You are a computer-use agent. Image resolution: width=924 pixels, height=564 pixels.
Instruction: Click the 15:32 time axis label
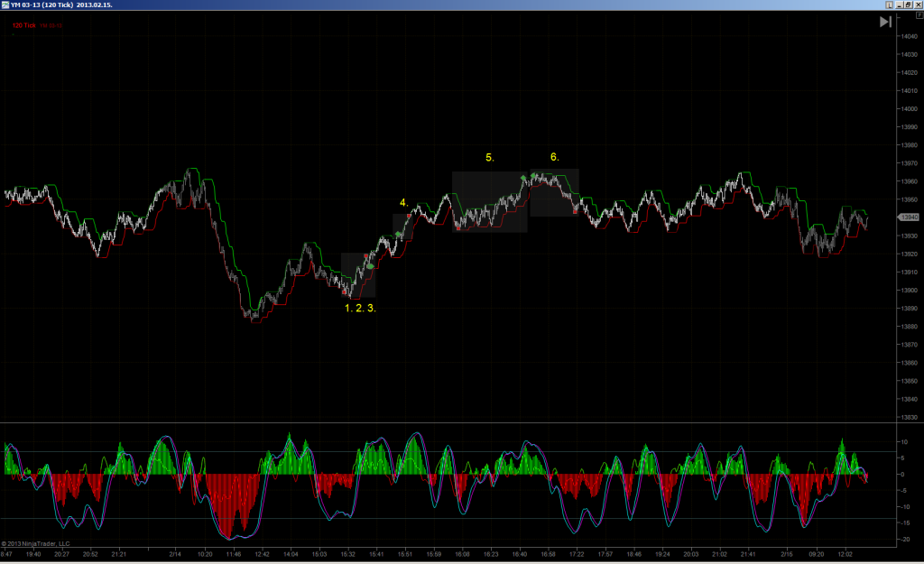[348, 554]
